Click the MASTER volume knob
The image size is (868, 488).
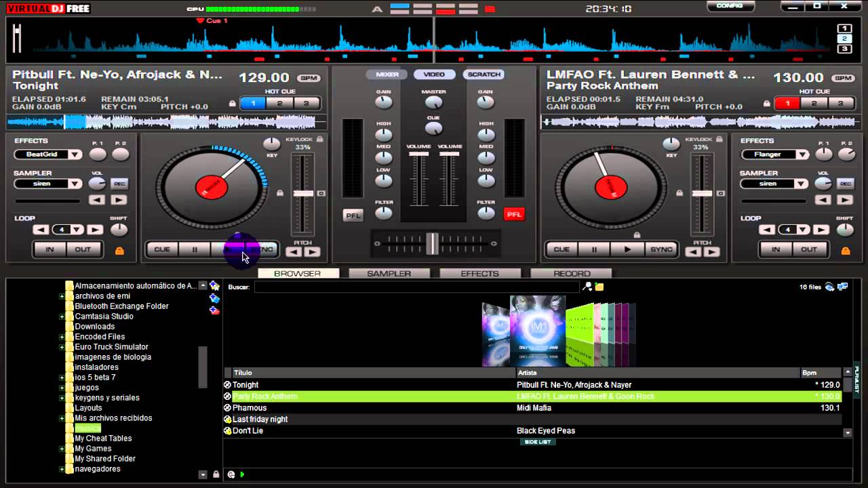coord(433,103)
